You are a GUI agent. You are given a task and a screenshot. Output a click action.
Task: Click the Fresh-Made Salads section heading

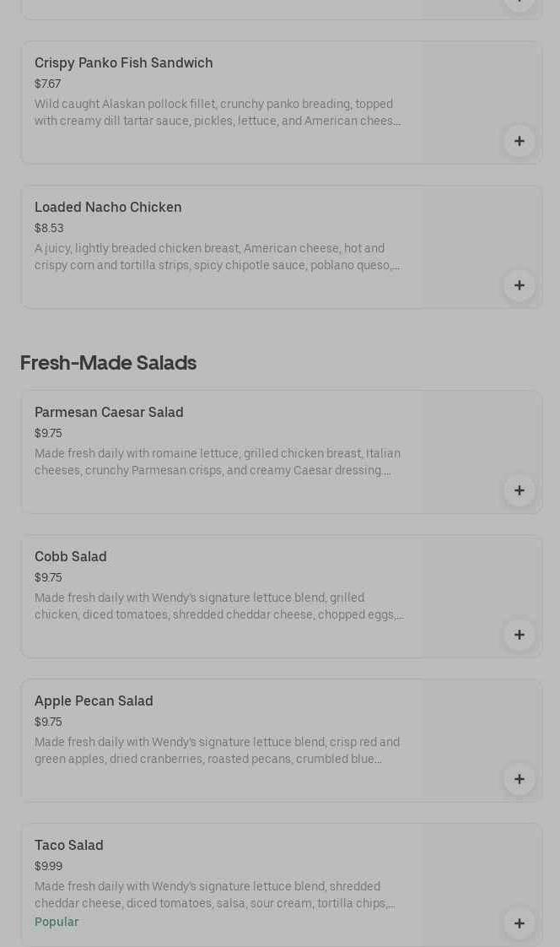coord(108,362)
